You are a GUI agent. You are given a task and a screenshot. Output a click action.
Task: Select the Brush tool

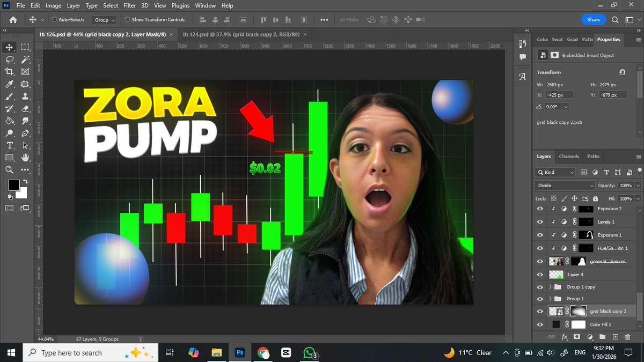point(10,97)
